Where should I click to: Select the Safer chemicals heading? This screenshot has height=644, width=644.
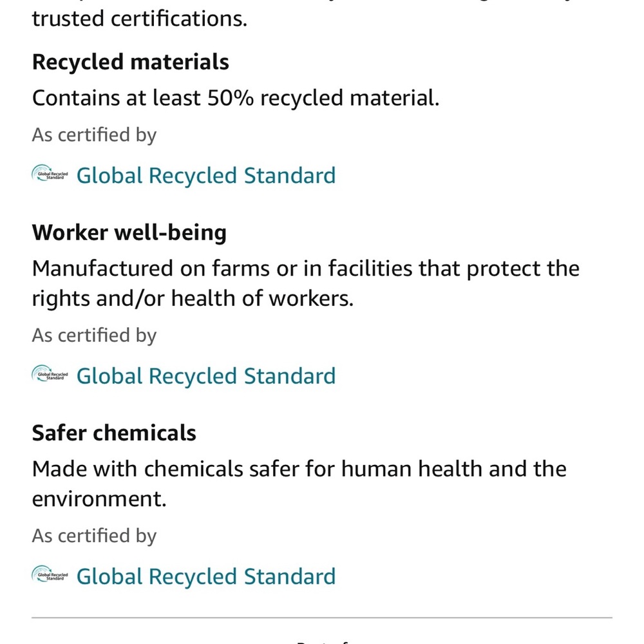(114, 433)
